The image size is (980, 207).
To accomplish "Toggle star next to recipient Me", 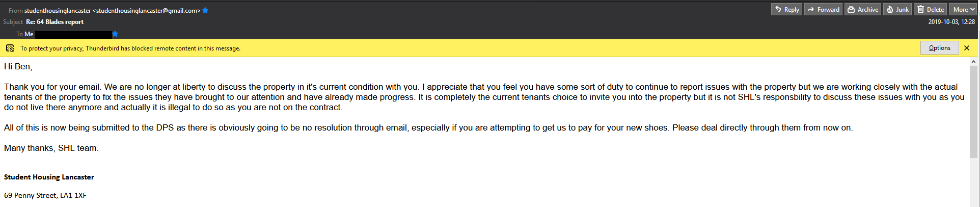I will click(115, 34).
